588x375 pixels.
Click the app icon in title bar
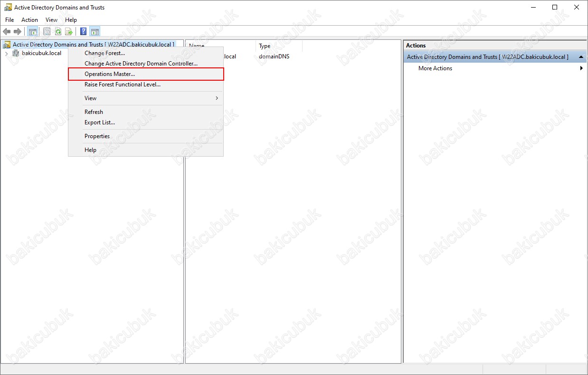8,7
